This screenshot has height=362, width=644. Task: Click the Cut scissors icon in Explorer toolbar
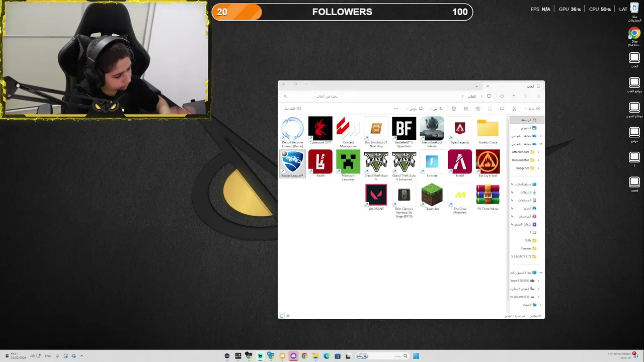[514, 109]
